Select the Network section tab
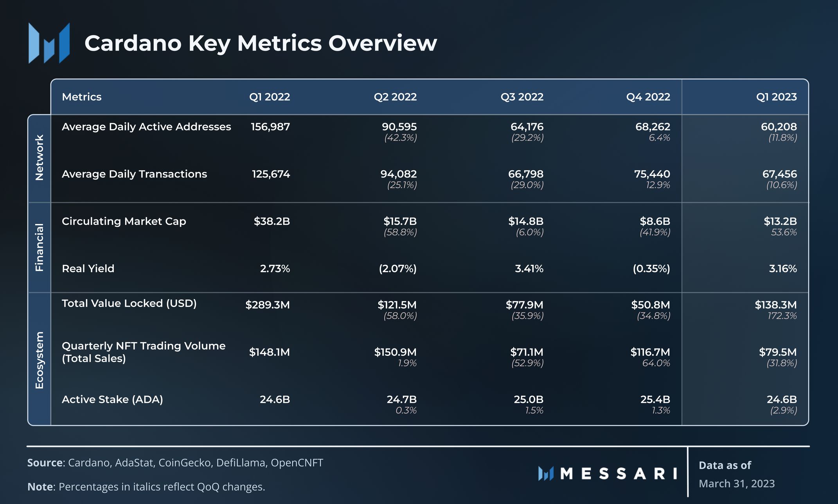Screen dimensions: 838x504 click(x=40, y=158)
